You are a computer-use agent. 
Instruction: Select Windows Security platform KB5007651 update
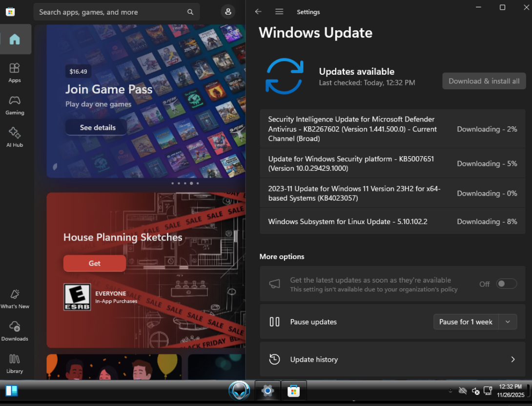point(392,163)
